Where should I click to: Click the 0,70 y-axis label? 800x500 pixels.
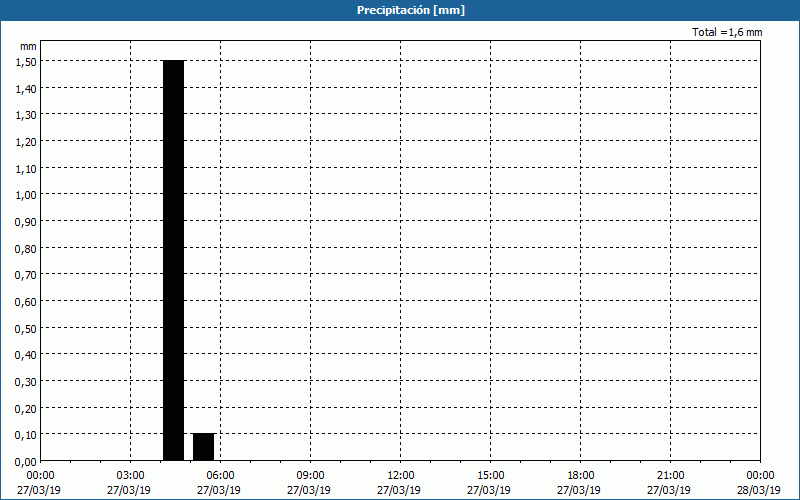click(26, 274)
